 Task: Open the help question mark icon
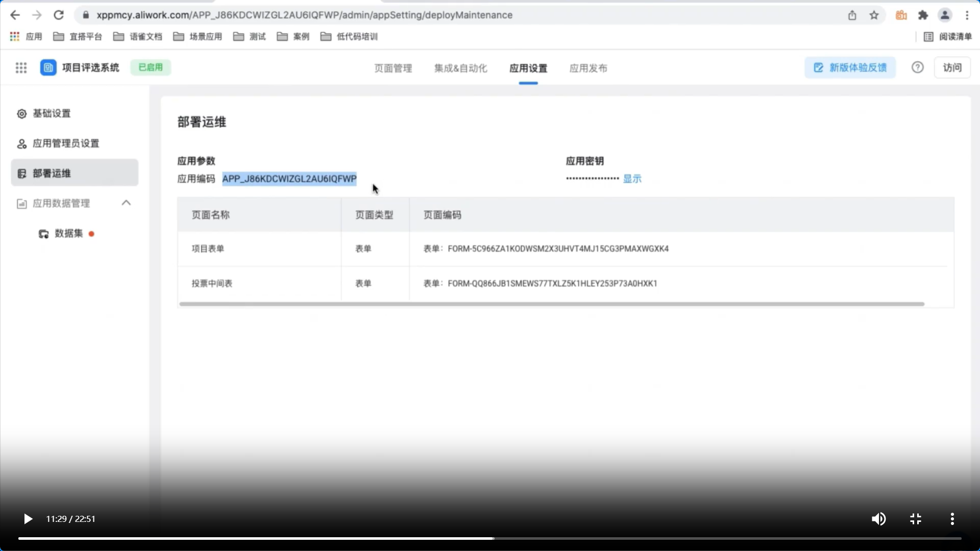click(917, 67)
